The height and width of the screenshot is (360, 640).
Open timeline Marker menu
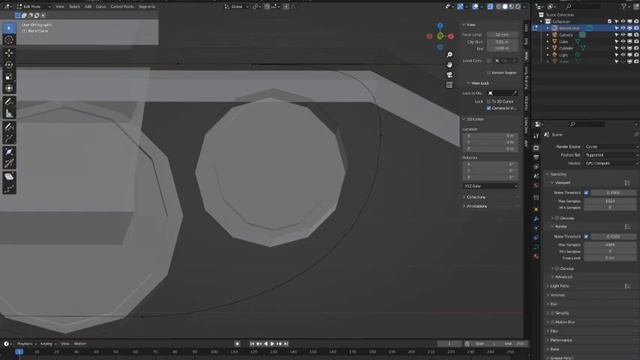(80, 344)
